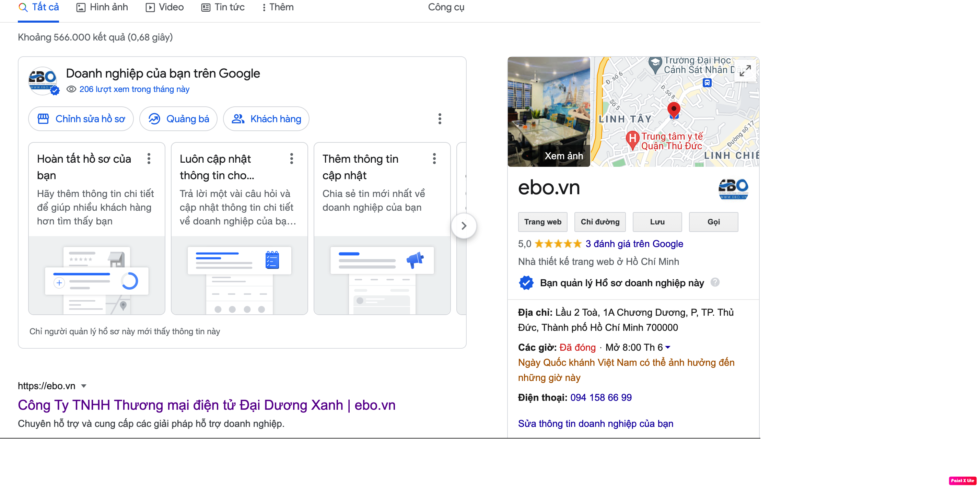Image resolution: width=980 pixels, height=488 pixels.
Task: Click the Paint X lite badge
Action: click(962, 481)
